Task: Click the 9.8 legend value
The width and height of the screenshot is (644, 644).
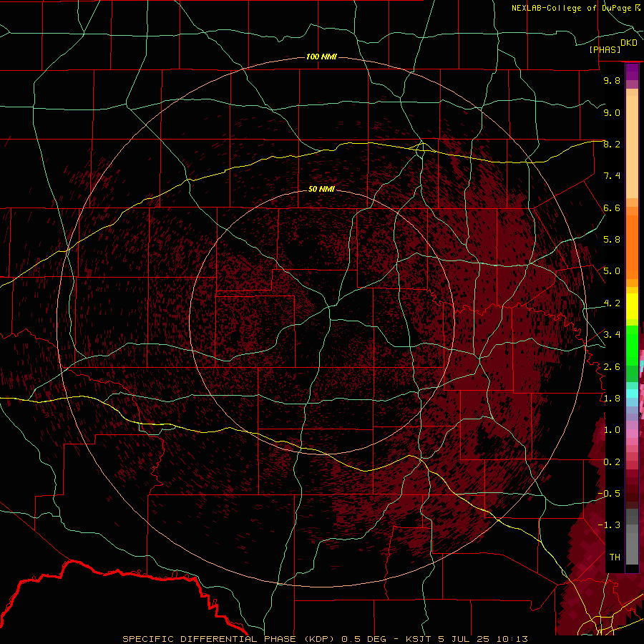Action: click(612, 80)
